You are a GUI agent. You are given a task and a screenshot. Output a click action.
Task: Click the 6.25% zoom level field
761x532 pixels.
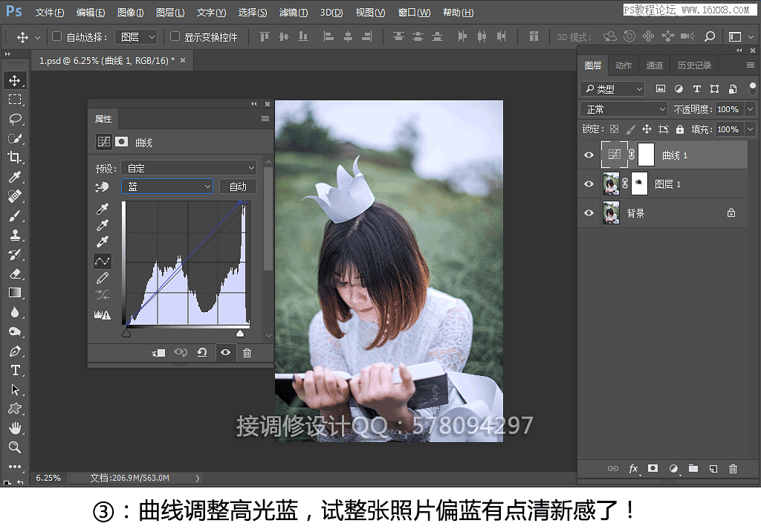pos(48,478)
